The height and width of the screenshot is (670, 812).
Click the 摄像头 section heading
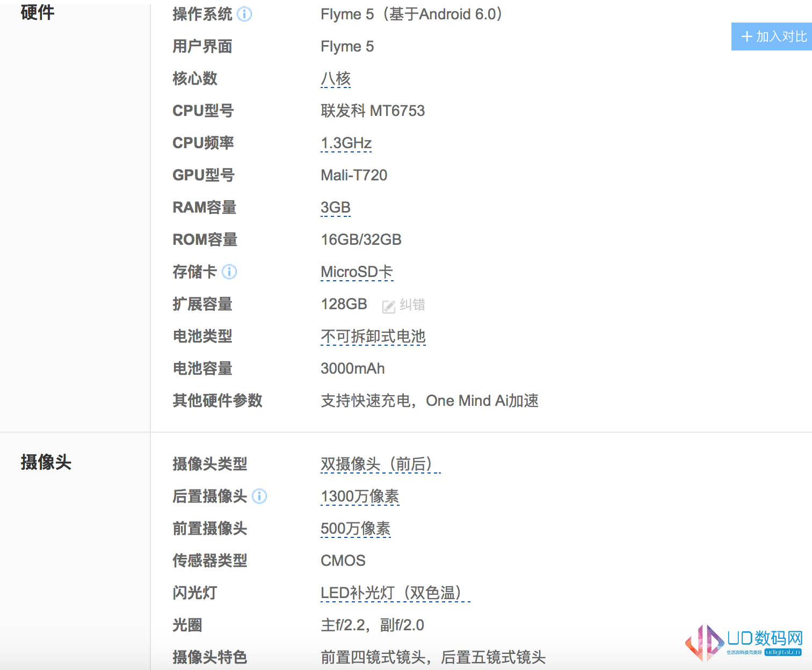46,462
